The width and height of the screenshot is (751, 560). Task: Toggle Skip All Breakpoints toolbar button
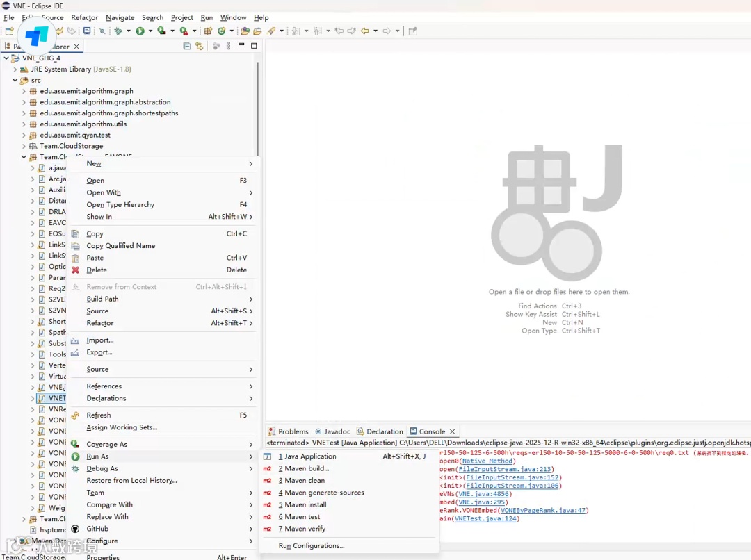(x=102, y=31)
